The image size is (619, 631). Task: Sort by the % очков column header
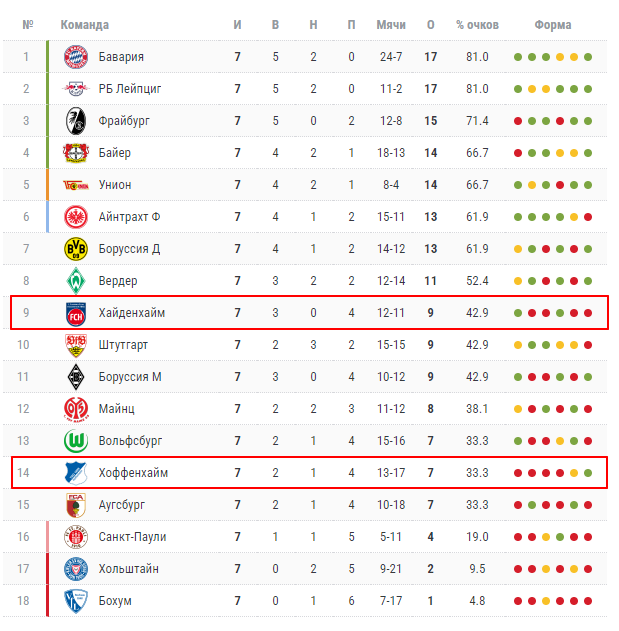pos(476,24)
